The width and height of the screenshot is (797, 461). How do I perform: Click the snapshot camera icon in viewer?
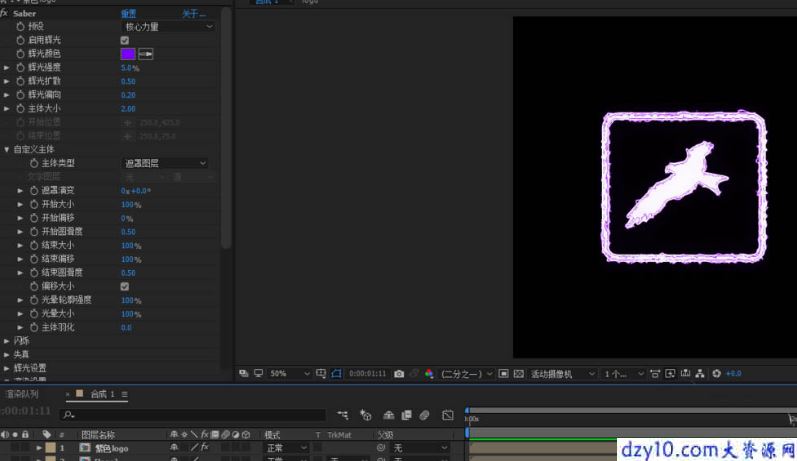coord(399,374)
